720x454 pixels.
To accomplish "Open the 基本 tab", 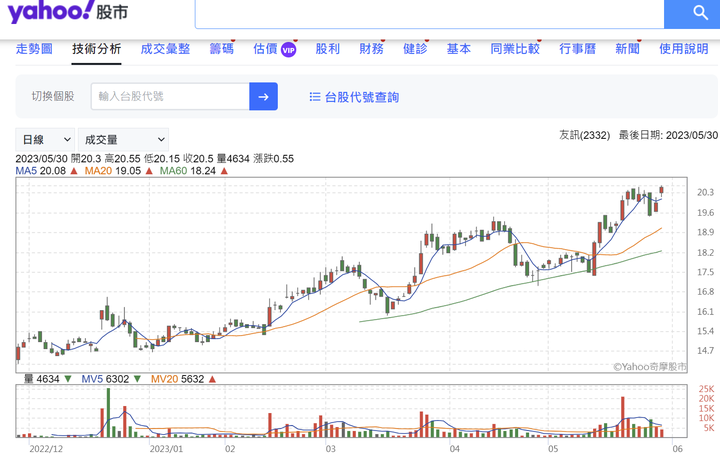I will (x=459, y=49).
